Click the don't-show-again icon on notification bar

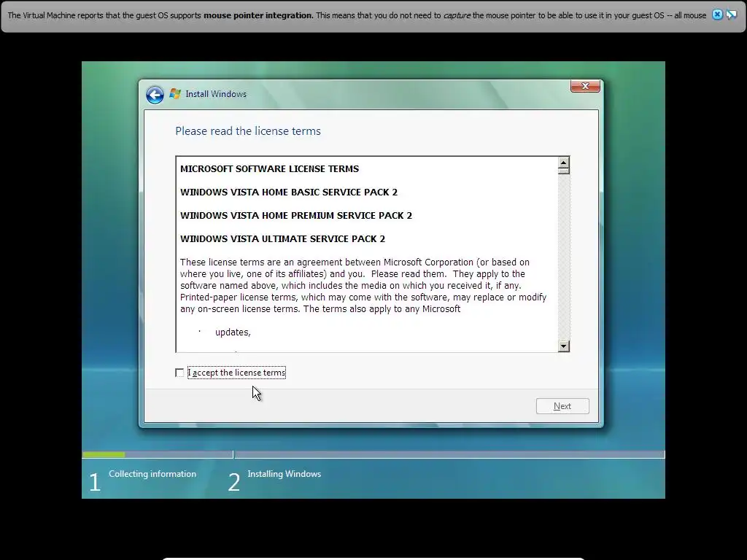[x=731, y=15]
